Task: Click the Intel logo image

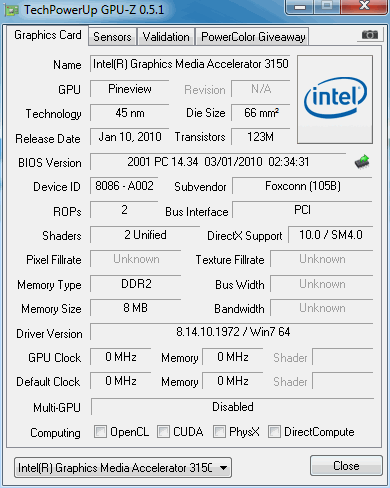Action: [x=335, y=100]
